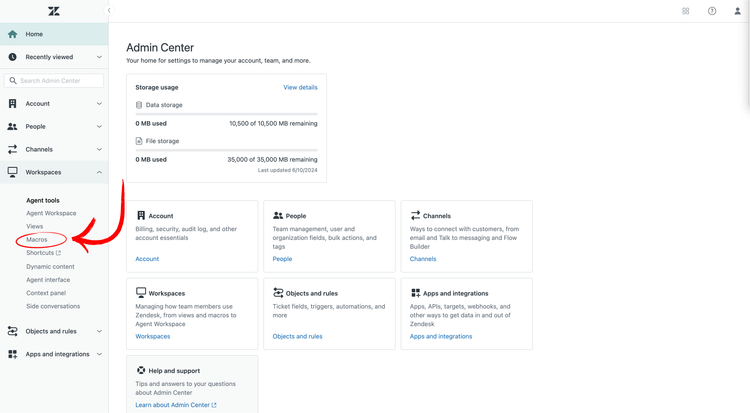Screen dimensions: 750x413
Task: Follow the Workspaces link in Workspaces card
Action: 153,336
